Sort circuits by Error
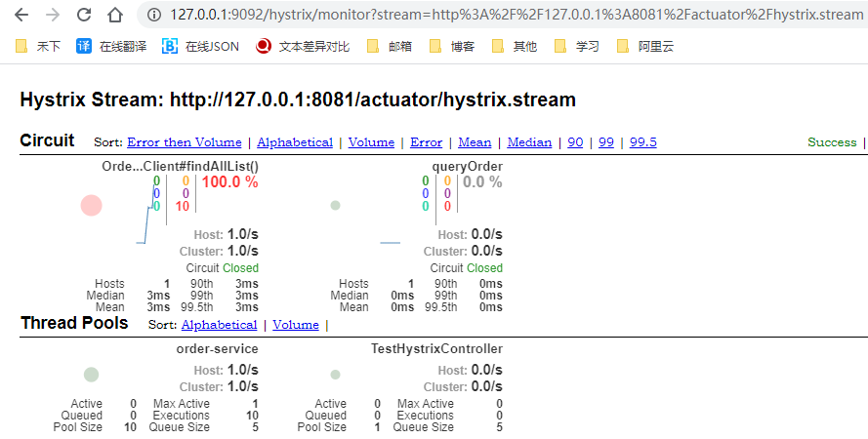The height and width of the screenshot is (439, 868). (x=427, y=142)
